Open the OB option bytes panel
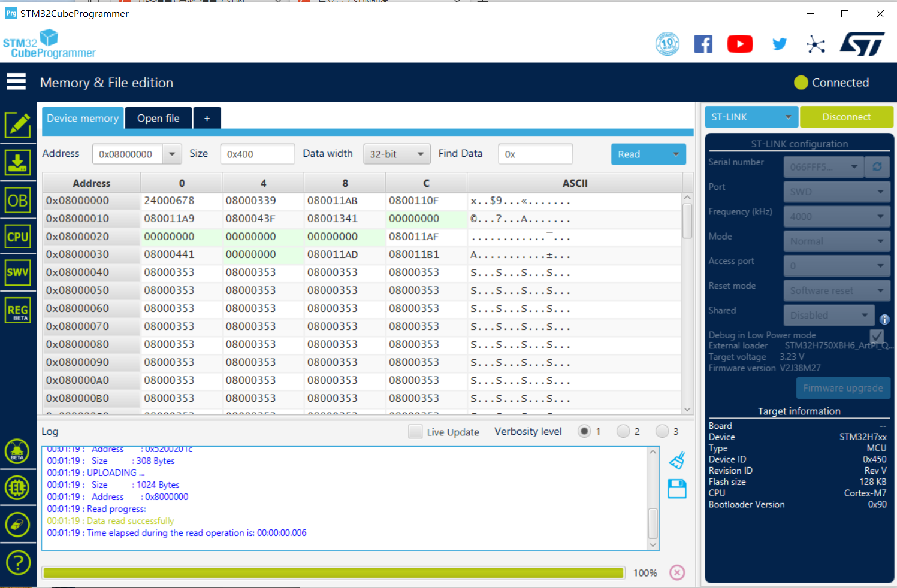Viewport: 897px width, 588px height. click(18, 200)
